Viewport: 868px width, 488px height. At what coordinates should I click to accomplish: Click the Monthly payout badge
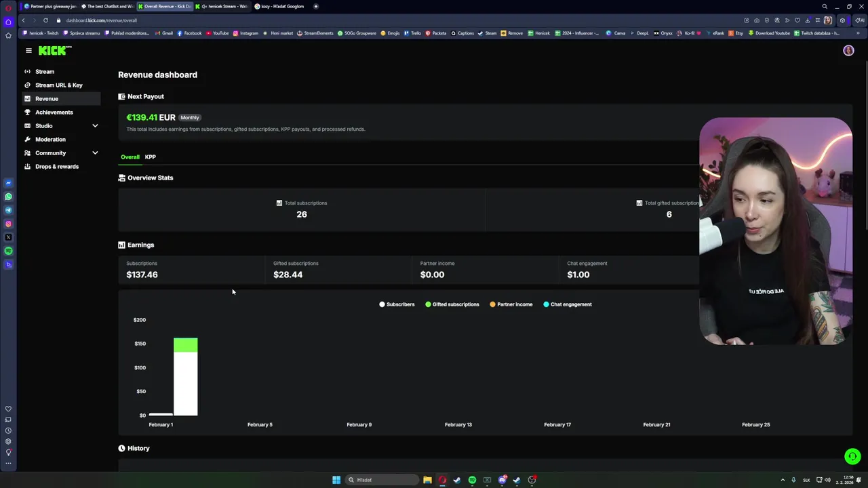[x=189, y=117]
